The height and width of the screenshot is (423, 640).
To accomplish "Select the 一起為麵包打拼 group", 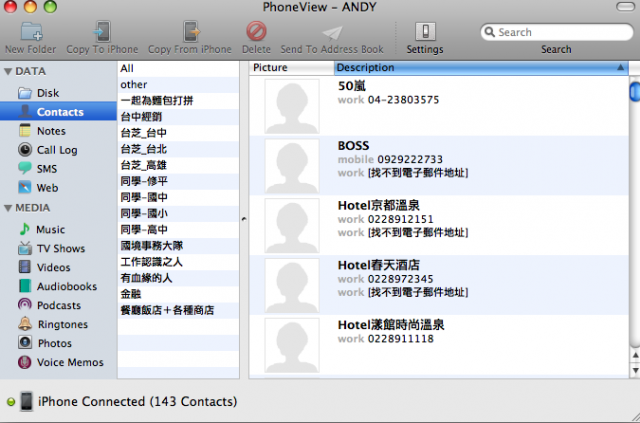I will click(178, 100).
